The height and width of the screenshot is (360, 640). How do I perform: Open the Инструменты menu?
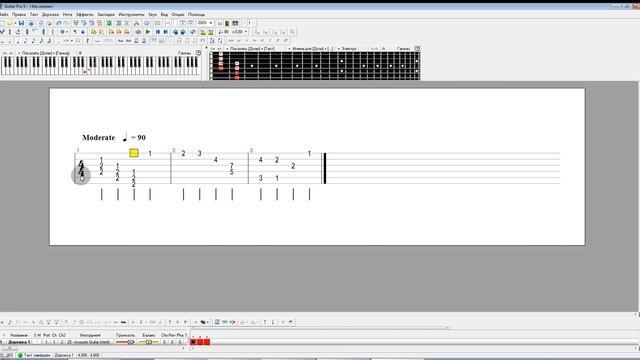pyautogui.click(x=131, y=14)
